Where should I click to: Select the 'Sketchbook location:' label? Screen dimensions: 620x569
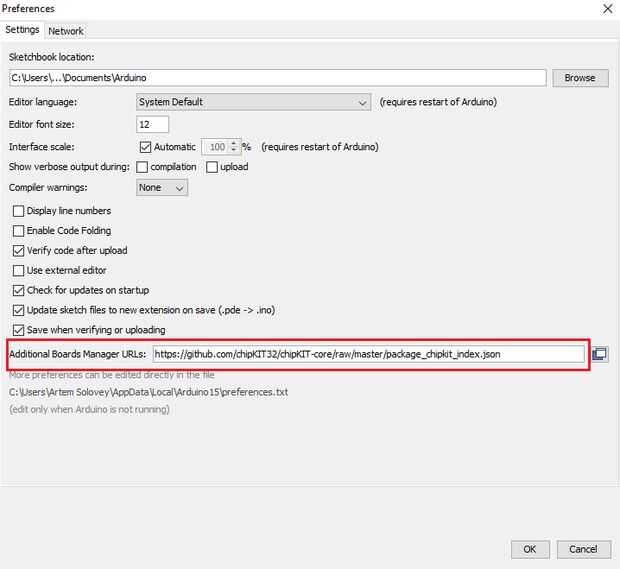(x=51, y=57)
